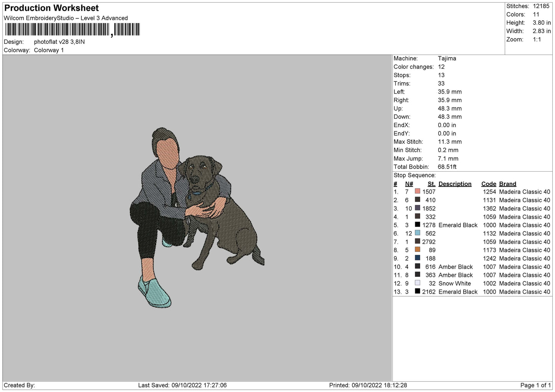Click the Width value 2.83 in
This screenshot has height=392, width=555.
point(542,31)
